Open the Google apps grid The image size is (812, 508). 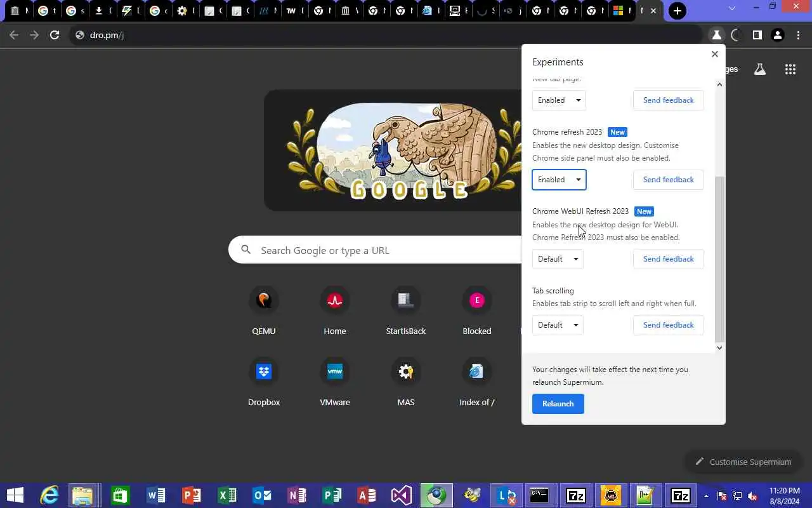(790, 69)
